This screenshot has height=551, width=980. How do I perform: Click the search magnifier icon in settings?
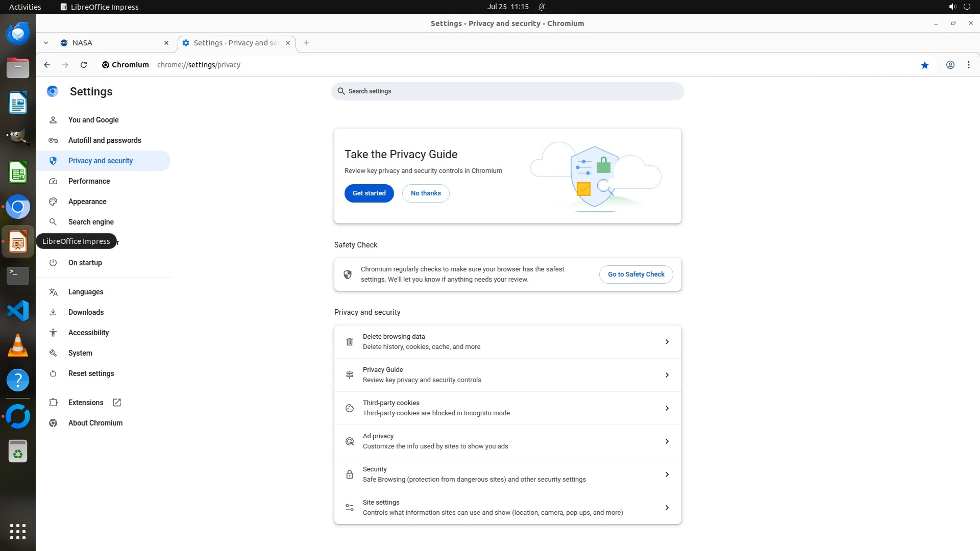click(x=341, y=91)
